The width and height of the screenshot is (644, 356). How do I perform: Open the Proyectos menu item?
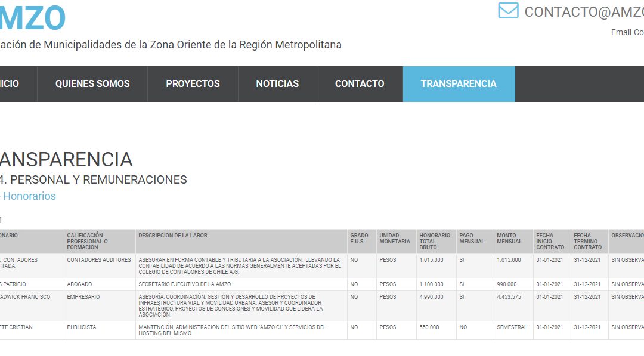[x=193, y=83]
